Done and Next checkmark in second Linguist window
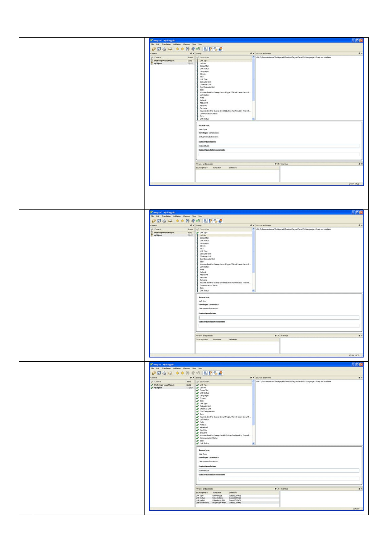 [x=198, y=221]
